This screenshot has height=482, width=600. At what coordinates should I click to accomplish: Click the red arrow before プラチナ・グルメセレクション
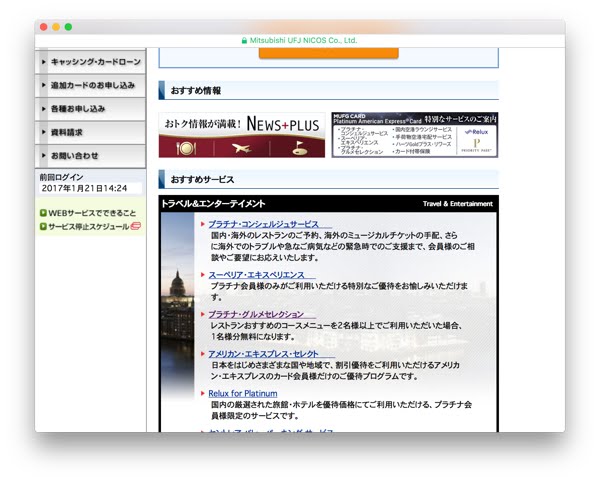pyautogui.click(x=203, y=314)
